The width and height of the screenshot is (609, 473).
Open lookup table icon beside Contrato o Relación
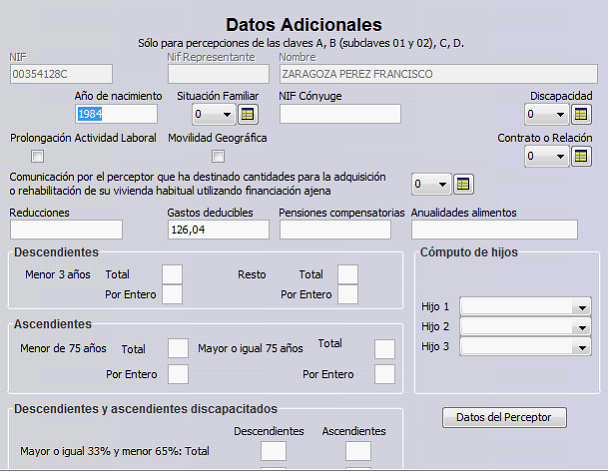coord(581,156)
